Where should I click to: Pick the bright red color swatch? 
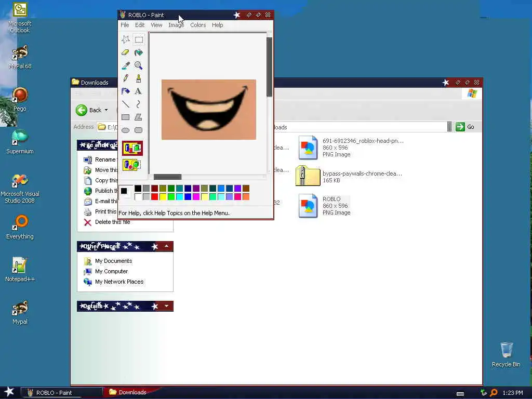pos(154,197)
